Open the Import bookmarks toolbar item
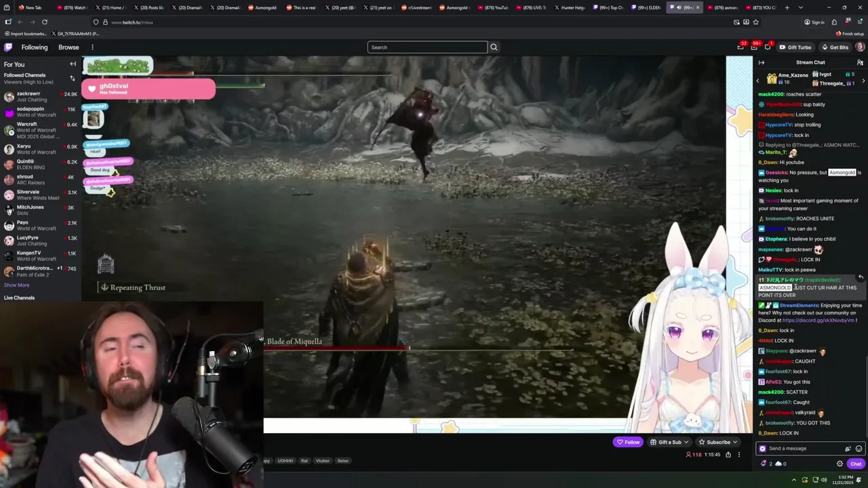The image size is (868, 488). [26, 33]
